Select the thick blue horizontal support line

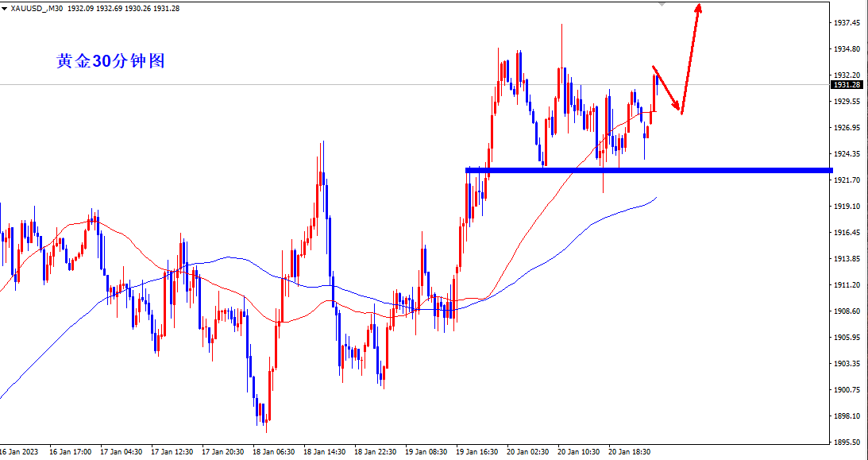coord(650,171)
